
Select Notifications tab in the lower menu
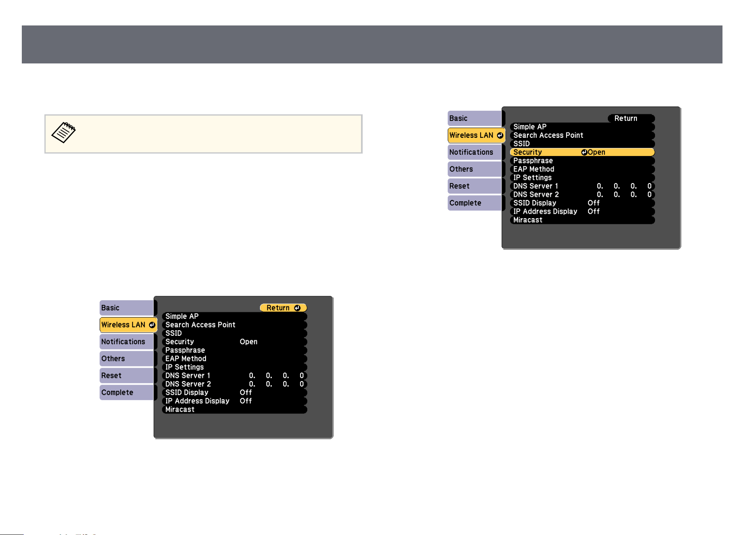click(127, 342)
